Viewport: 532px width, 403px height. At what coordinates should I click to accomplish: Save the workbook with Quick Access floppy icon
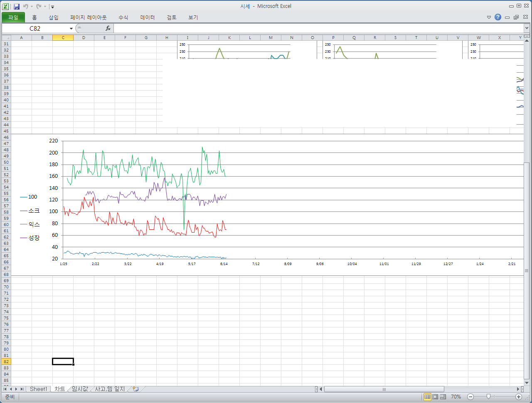(x=17, y=6)
